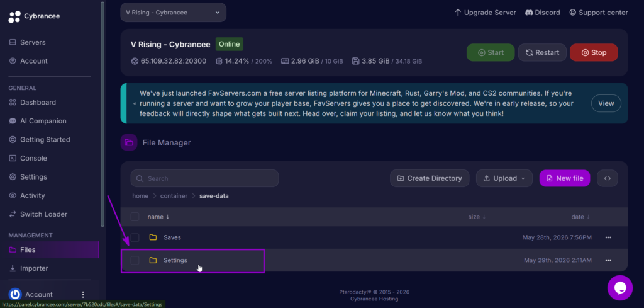Click the code brackets button

608,178
